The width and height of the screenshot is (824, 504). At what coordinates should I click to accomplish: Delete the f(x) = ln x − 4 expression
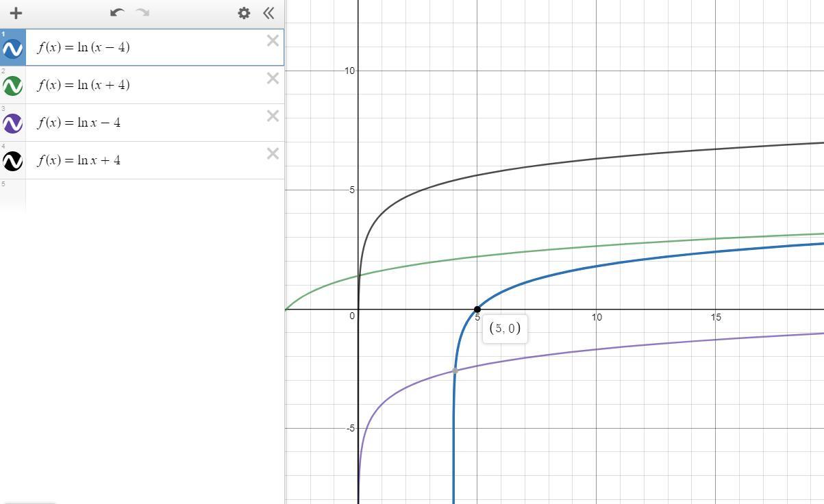273,116
